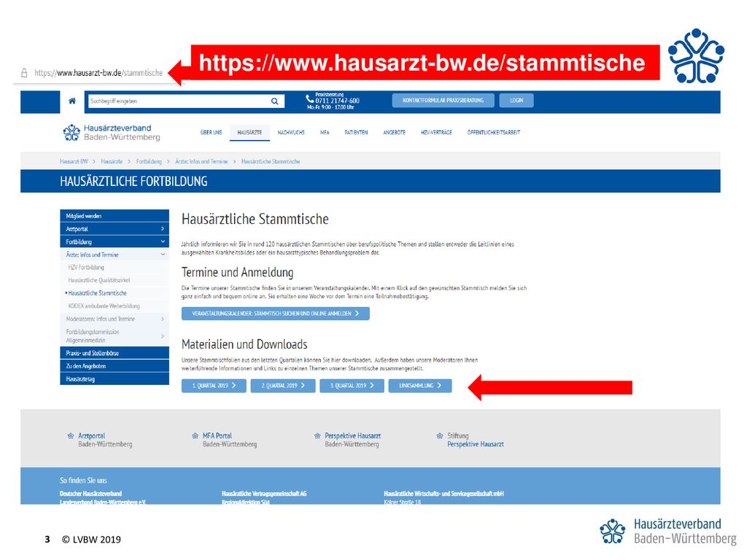Viewport: 747px width, 560px height.
Task: Open the Veranstaltungskalender Stammtisch suchen button
Action: (275, 314)
